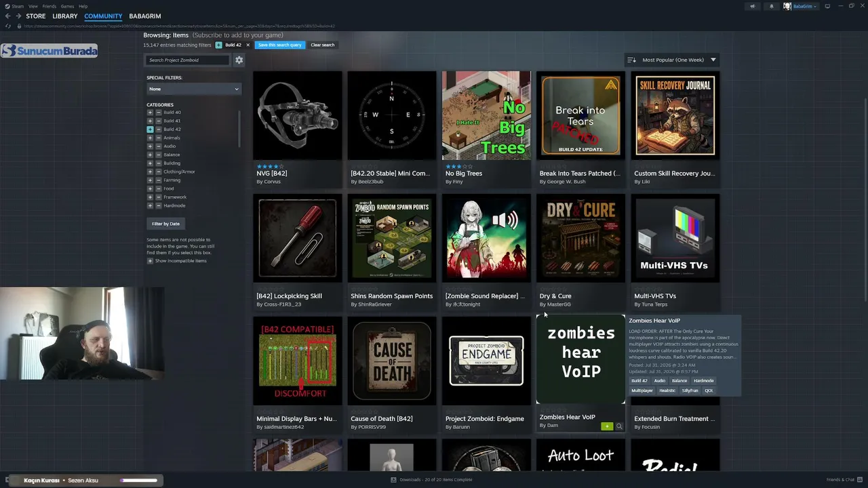This screenshot has height=488, width=868.
Task: Open the Break into Tears thumbnail
Action: tap(581, 115)
